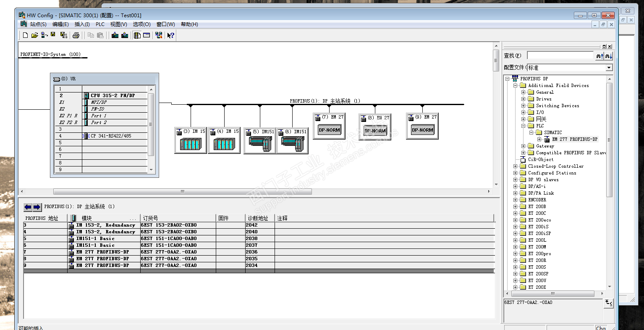
Task: Open the 站点(S) menu
Action: (x=38, y=24)
